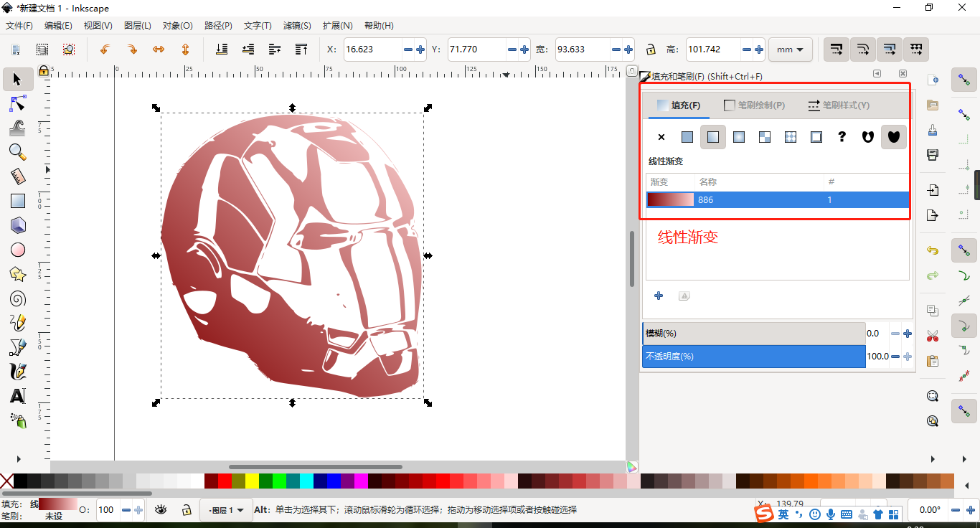Open the layer selector showing 图层 1
Screen dimensions: 980x528
point(226,510)
